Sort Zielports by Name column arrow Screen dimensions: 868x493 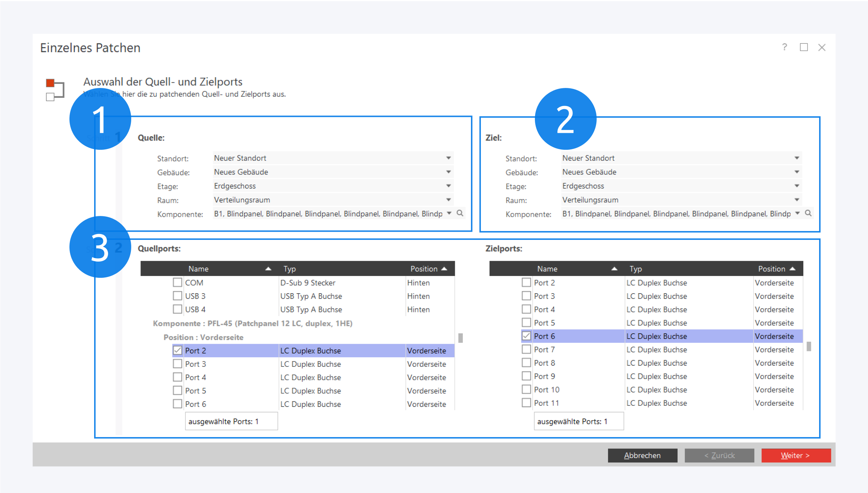tap(614, 269)
